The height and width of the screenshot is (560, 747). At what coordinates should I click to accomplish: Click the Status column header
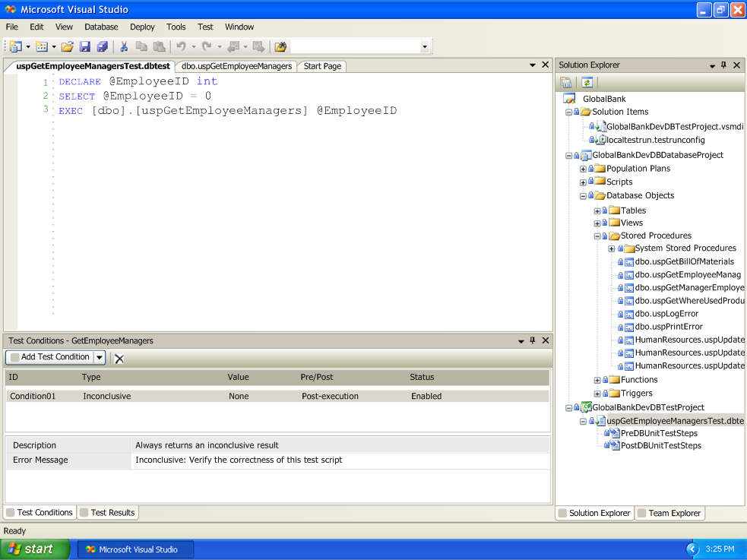point(422,377)
